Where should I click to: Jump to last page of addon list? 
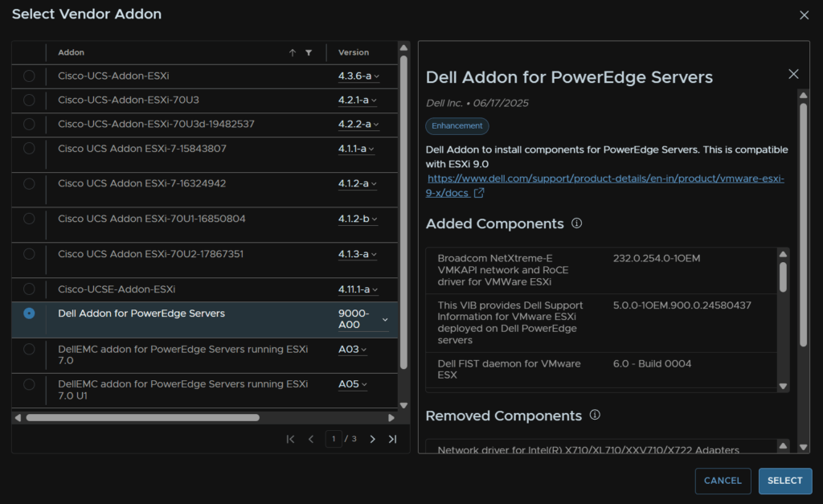pos(392,439)
